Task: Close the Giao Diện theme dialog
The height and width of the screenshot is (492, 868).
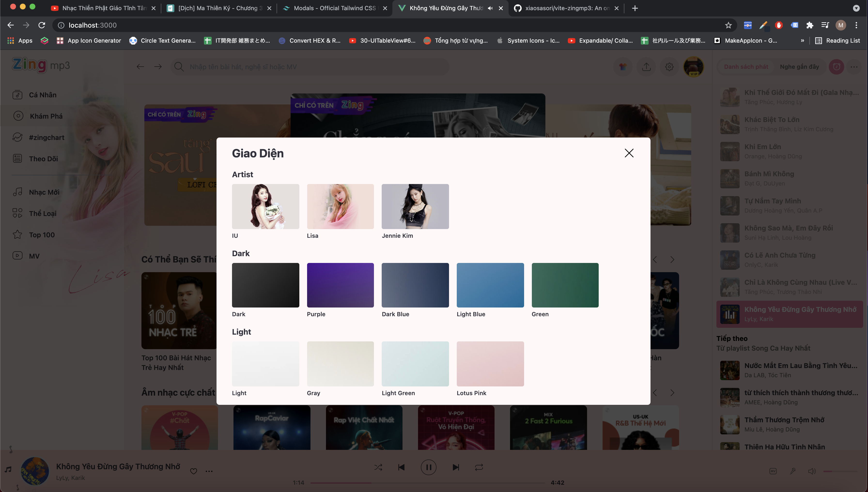Action: click(629, 153)
